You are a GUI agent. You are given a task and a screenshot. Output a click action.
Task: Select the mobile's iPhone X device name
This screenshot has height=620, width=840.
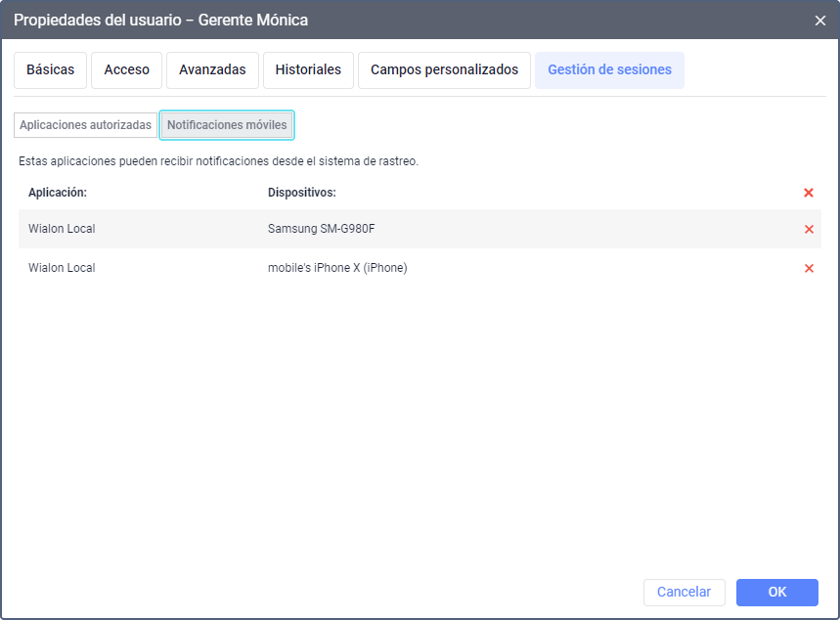pyautogui.click(x=337, y=268)
